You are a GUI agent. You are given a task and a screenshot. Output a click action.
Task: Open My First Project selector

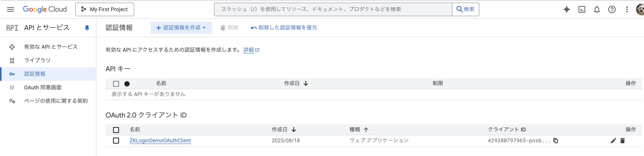click(x=105, y=9)
